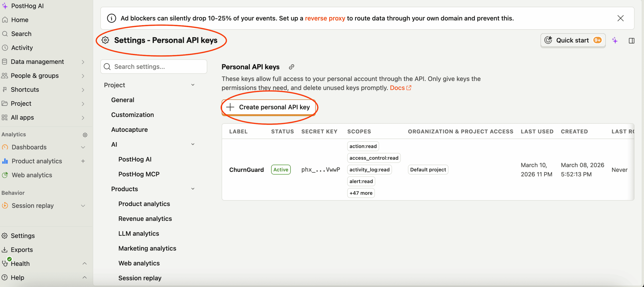644x287 pixels.
Task: Open the PostHog MCP settings item
Action: 139,174
